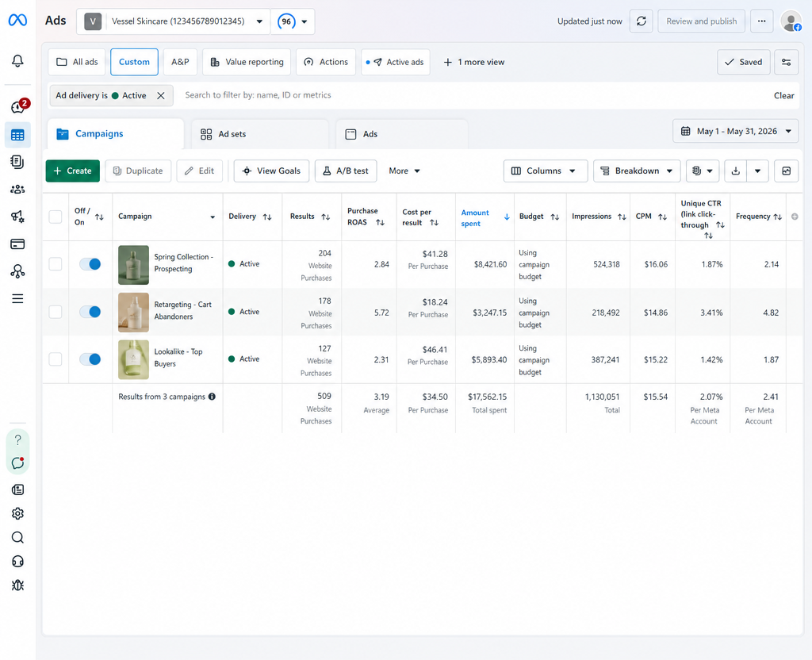Add a column with plus icon
The height and width of the screenshot is (660, 812).
point(795,217)
